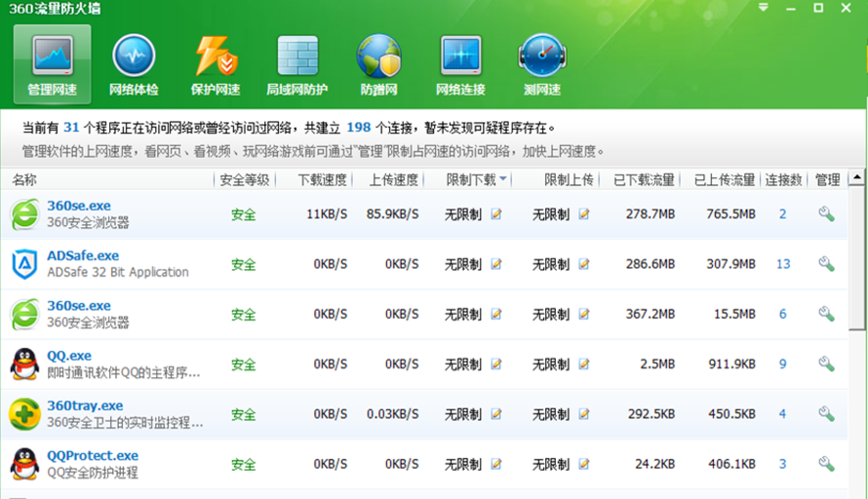Edit download limit for first 360se.exe row
The image size is (868, 499).
[x=496, y=214]
